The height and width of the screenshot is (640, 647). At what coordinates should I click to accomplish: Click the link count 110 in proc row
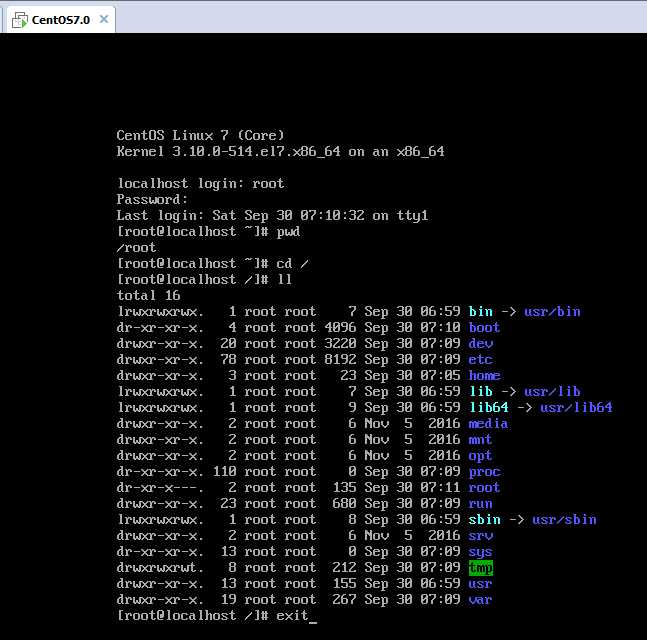[224, 471]
